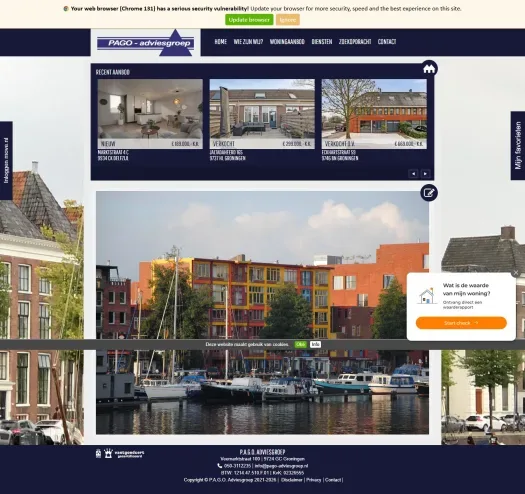Open the Zoekopdracht menu item
The width and height of the screenshot is (525, 494).
coord(355,42)
